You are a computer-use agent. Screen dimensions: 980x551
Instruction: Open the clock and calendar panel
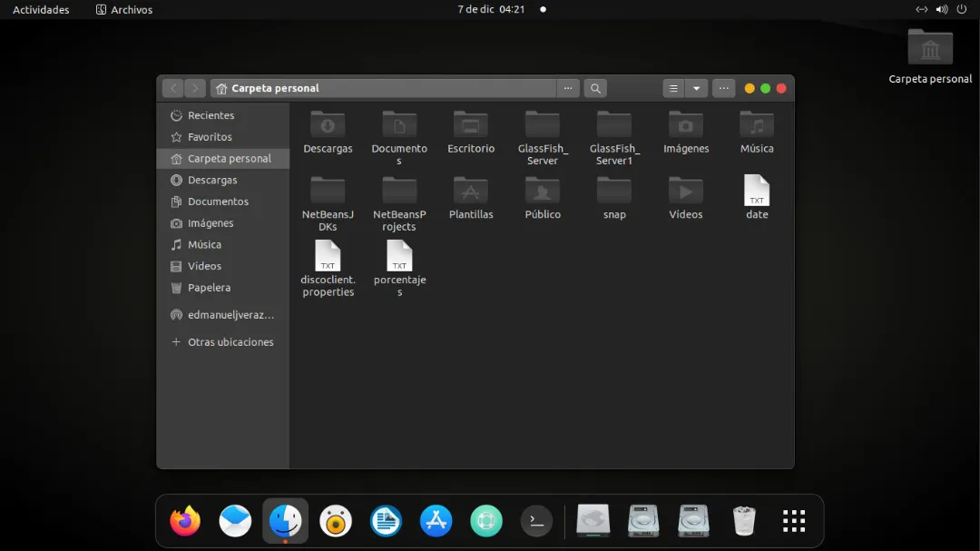pyautogui.click(x=491, y=9)
